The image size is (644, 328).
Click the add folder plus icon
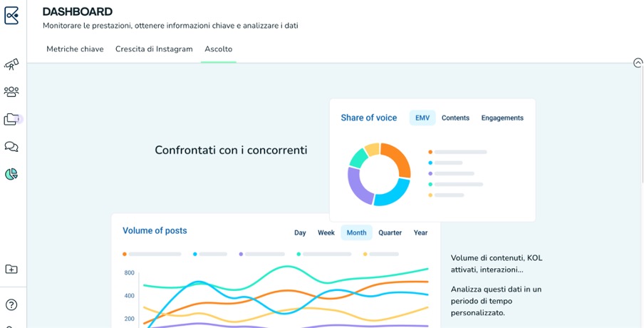(x=11, y=269)
